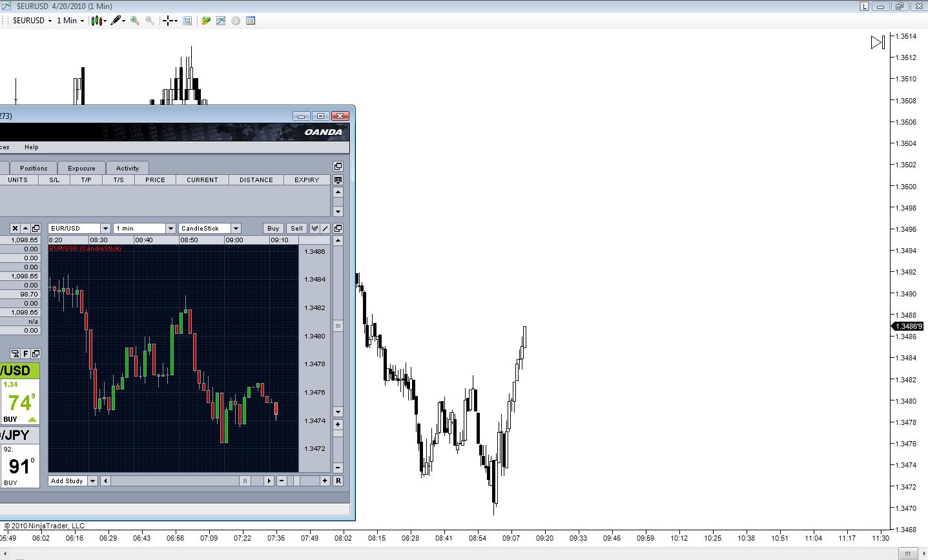This screenshot has width=928, height=560.
Task: Click the OANDA chart vertical scroll up arrow
Action: [x=338, y=240]
